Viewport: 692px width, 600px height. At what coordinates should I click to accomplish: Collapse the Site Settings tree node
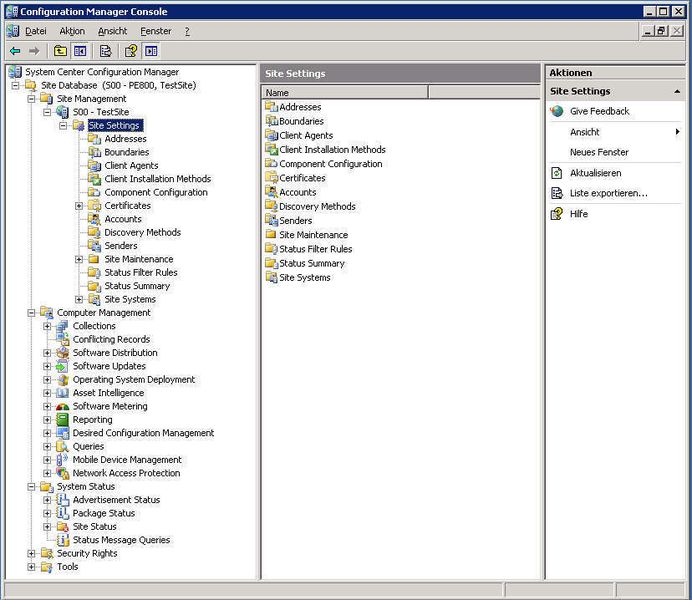(x=63, y=126)
